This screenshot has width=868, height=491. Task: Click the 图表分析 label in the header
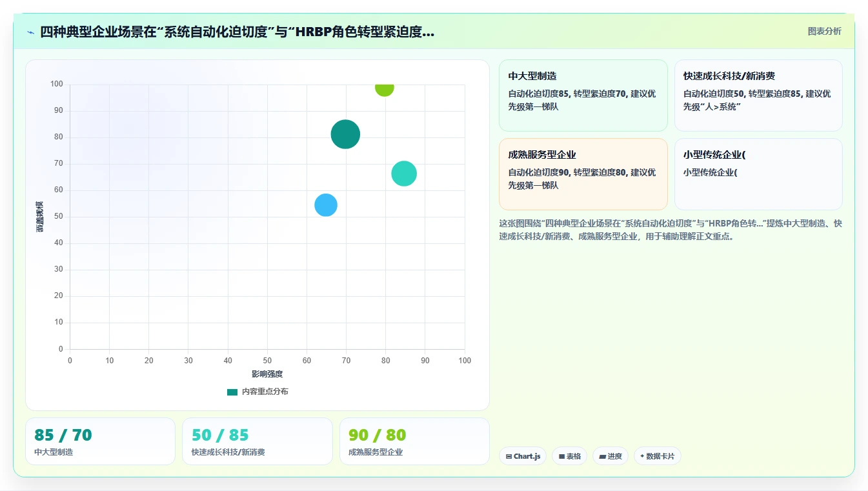tap(824, 31)
